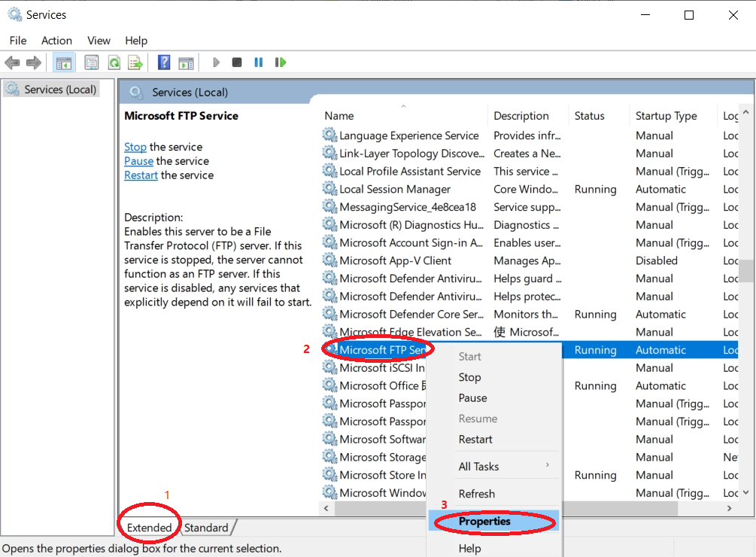Click gear icon of Microsoft Account Sign-in Assistant
Image resolution: width=756 pixels, height=557 pixels.
[329, 242]
